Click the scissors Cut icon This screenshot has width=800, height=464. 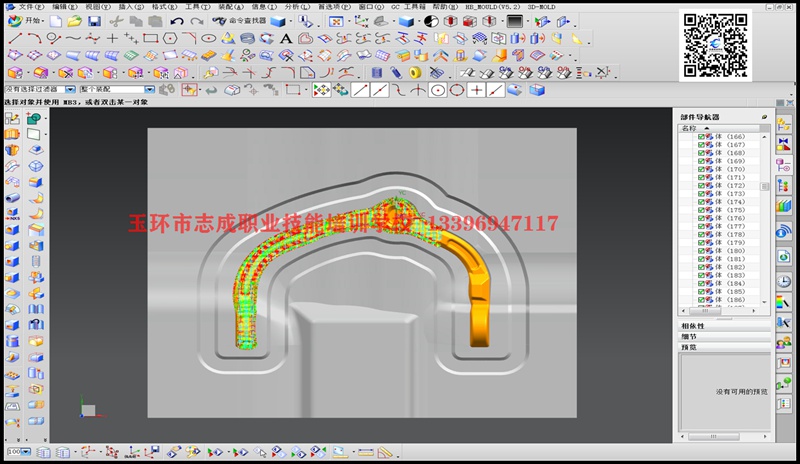(x=116, y=21)
